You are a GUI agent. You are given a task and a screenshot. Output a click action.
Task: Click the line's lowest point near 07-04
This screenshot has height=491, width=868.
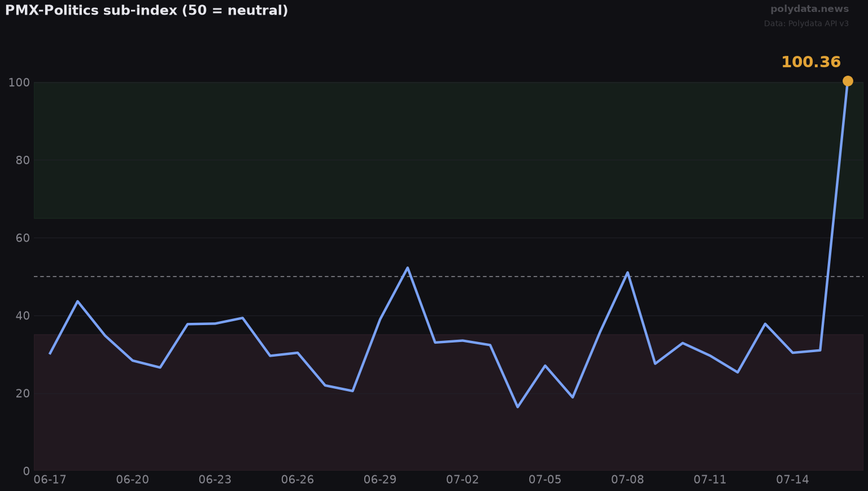[517, 407]
